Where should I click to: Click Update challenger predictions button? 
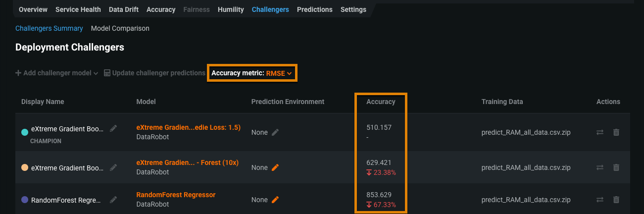(154, 73)
